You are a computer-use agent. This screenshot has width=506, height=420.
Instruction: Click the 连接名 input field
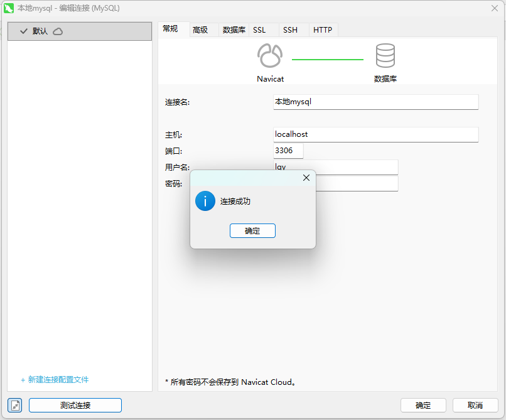point(376,102)
